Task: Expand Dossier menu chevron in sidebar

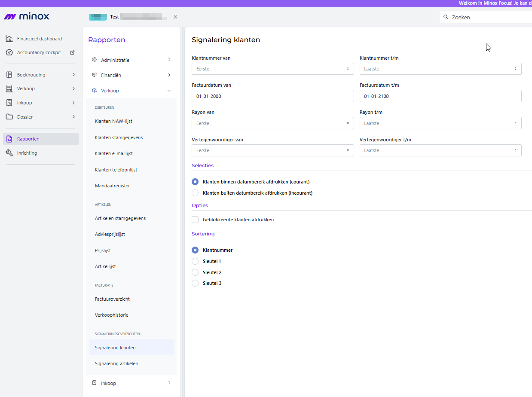Action: click(73, 117)
